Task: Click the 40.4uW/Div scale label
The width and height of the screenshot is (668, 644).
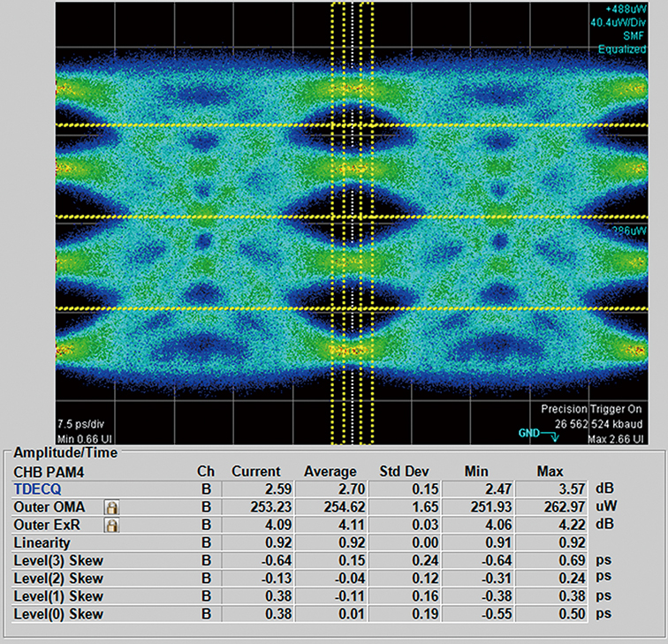Action: coord(619,22)
